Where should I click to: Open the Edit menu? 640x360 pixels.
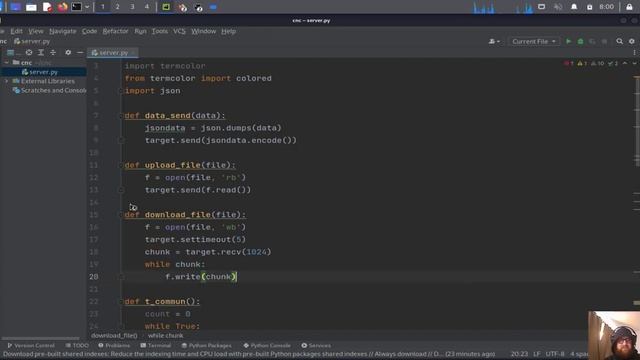coord(16,31)
